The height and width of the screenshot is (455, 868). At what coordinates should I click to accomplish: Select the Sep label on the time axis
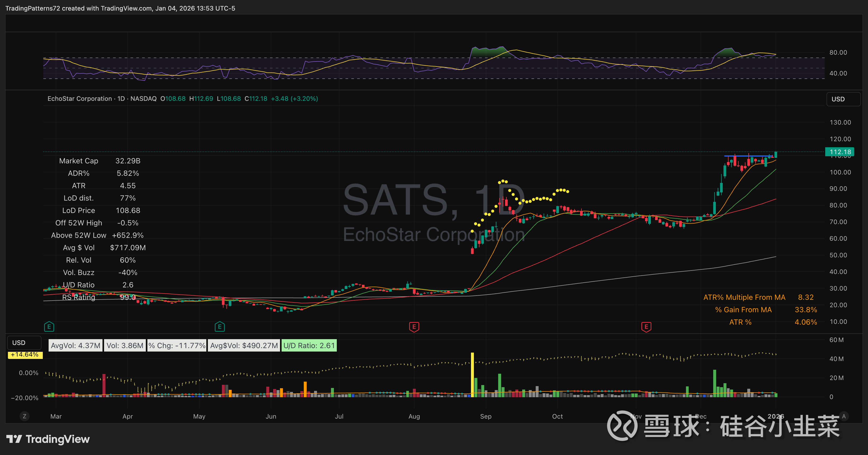pyautogui.click(x=486, y=416)
